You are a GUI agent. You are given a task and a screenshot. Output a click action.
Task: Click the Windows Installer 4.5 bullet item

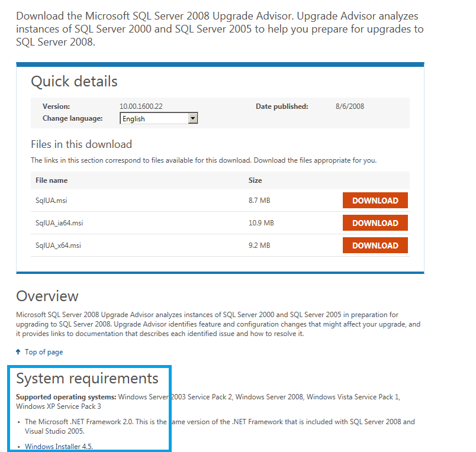[59, 446]
